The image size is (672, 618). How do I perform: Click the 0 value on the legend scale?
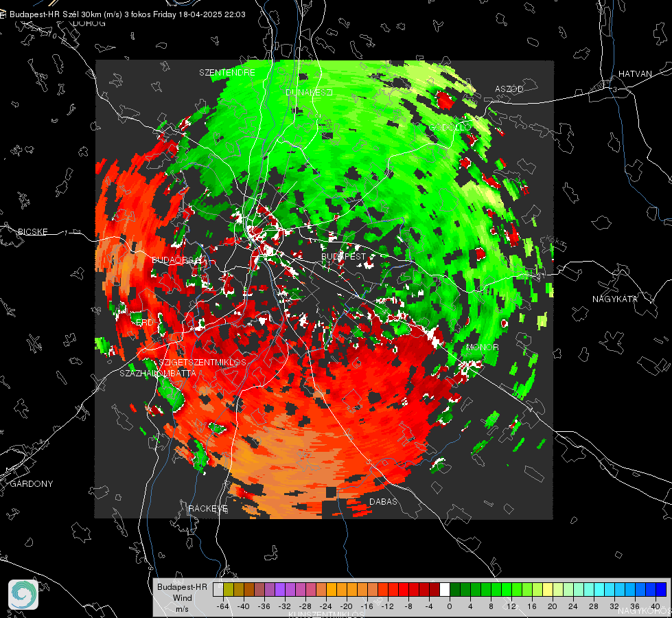tap(450, 606)
